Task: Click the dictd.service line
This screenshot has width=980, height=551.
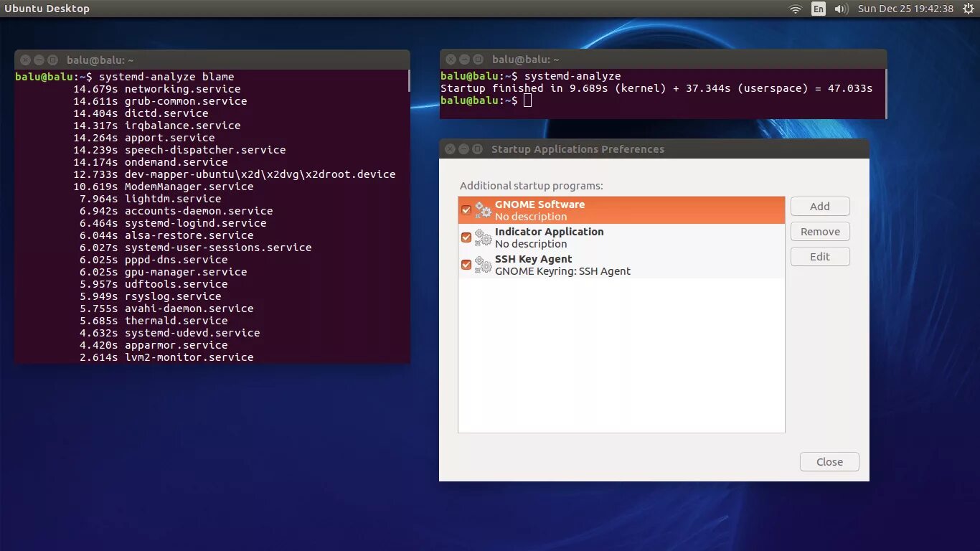Action: pyautogui.click(x=141, y=113)
